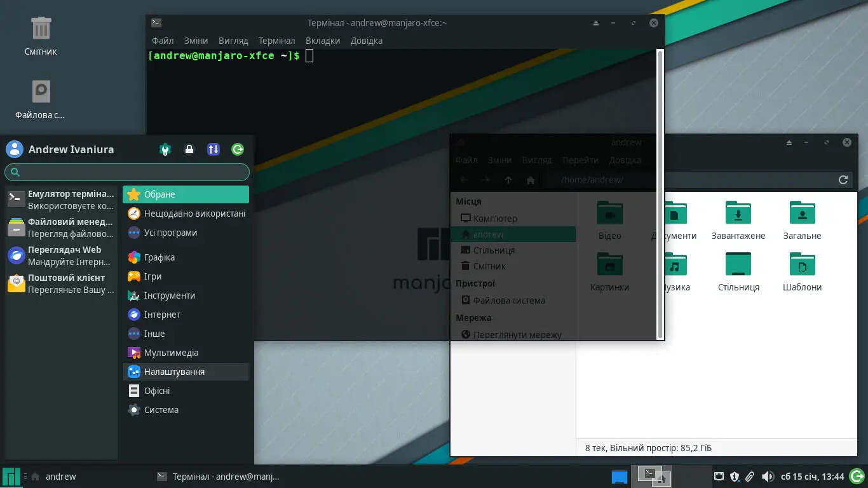
Task: Open the settings wrench icon in Whisker menu
Action: (x=165, y=149)
